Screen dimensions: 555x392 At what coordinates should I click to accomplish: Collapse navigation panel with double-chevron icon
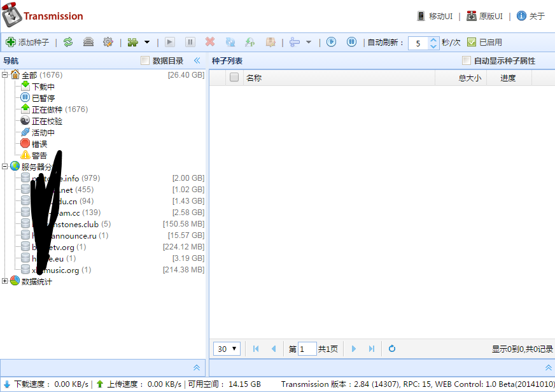pos(197,61)
